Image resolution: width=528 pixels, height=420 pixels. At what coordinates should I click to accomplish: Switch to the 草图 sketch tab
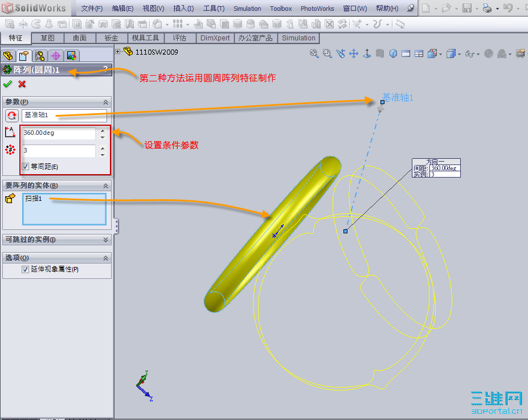(x=47, y=38)
